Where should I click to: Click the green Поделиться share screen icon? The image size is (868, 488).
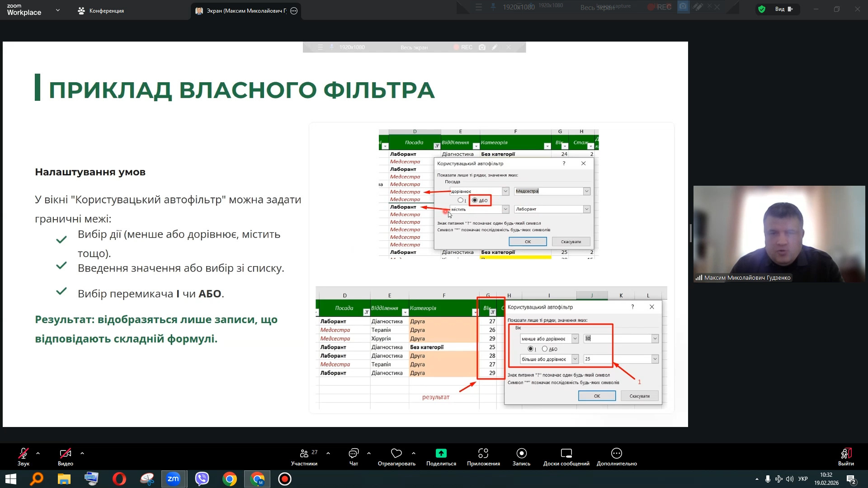coord(441,453)
